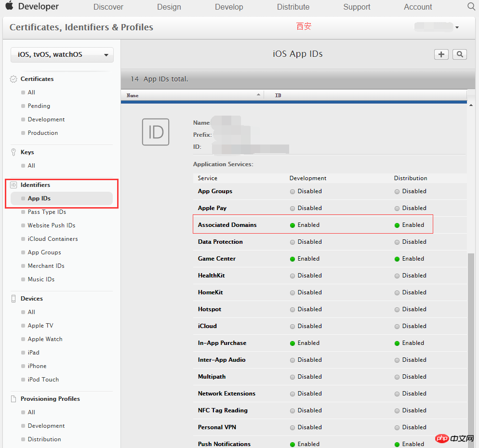Open Pass Type IDs
Screen dimensions: 479x448
tap(47, 212)
